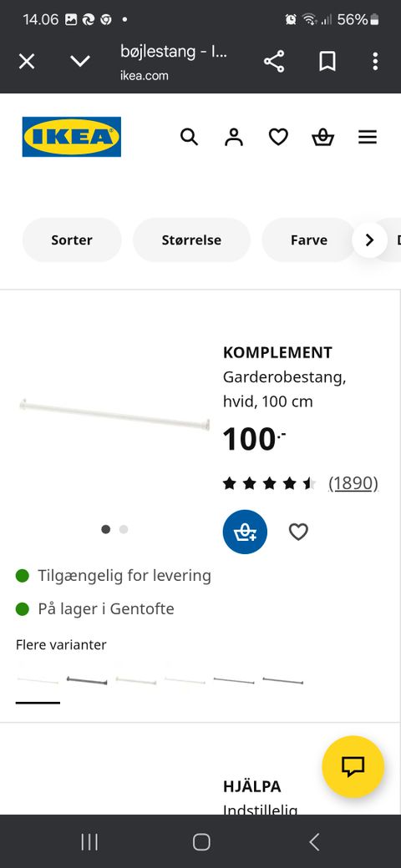
Task: Open the user account profile icon
Action: (x=234, y=137)
